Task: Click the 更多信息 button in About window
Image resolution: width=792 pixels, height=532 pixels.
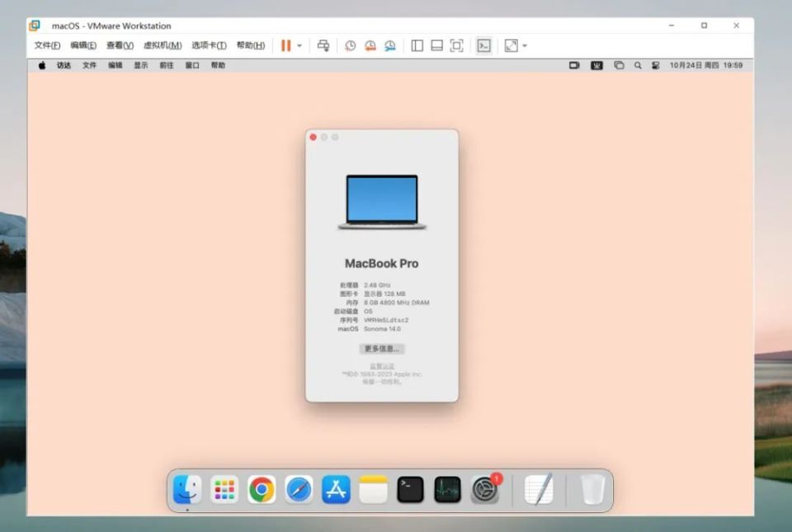Action: [x=381, y=348]
